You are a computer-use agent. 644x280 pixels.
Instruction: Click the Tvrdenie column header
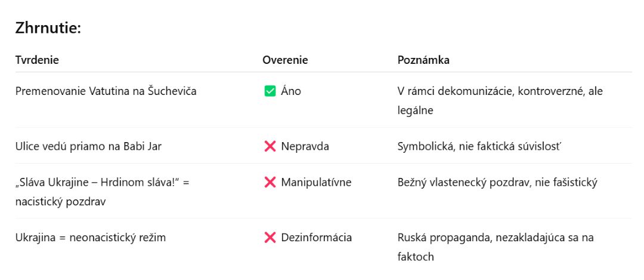point(37,60)
